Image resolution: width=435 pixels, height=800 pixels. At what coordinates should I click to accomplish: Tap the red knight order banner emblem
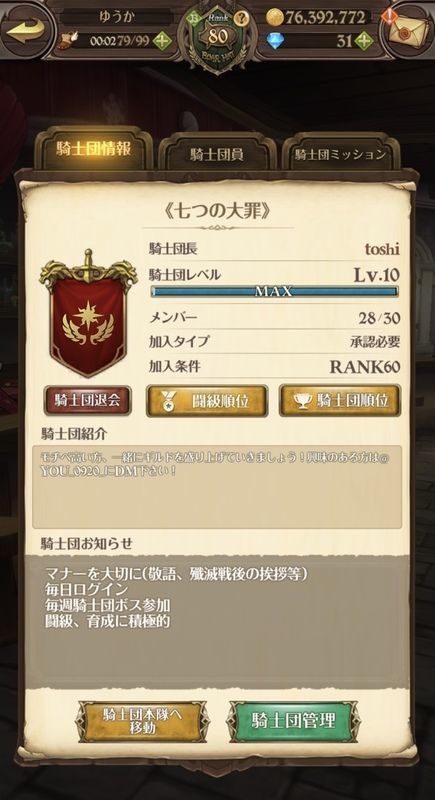88,314
